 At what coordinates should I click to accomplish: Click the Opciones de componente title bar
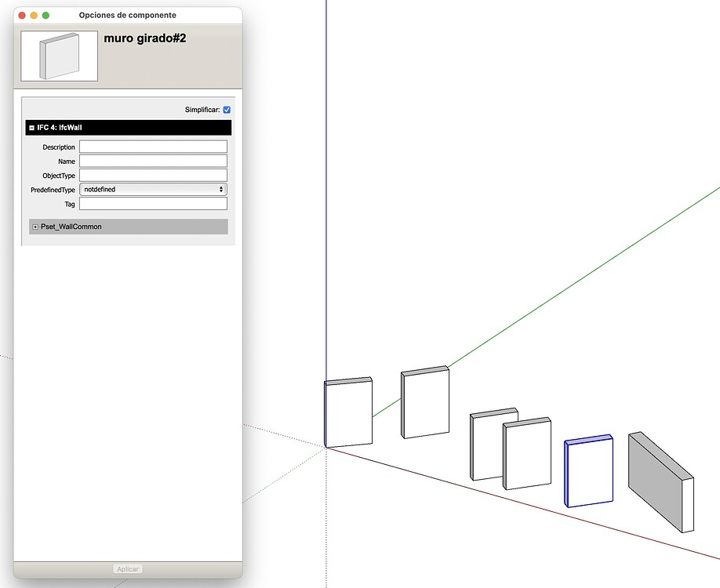tap(127, 15)
